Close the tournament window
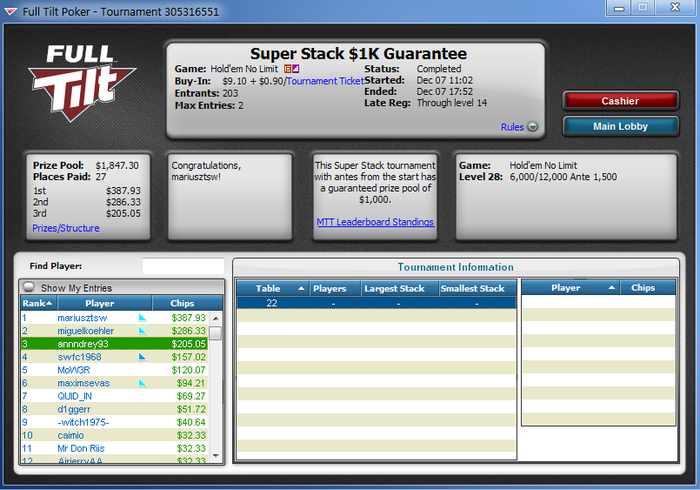Image resolution: width=700 pixels, height=490 pixels. (675, 8)
